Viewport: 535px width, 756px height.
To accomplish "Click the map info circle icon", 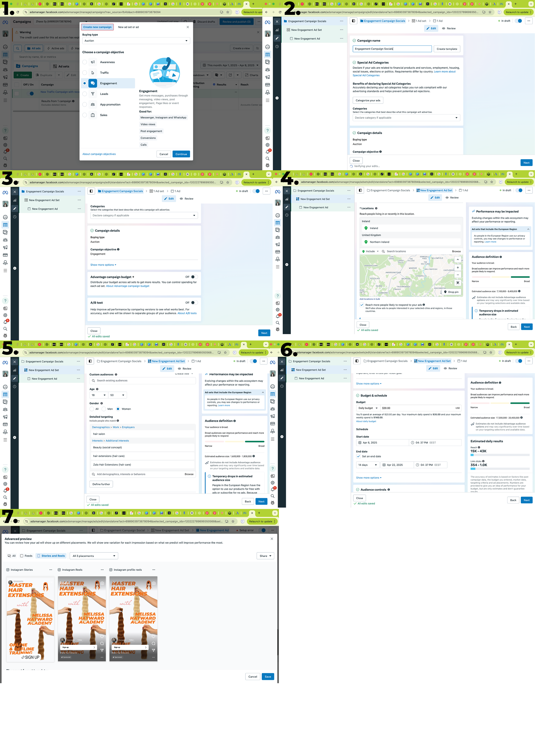I will pyautogui.click(x=363, y=293).
